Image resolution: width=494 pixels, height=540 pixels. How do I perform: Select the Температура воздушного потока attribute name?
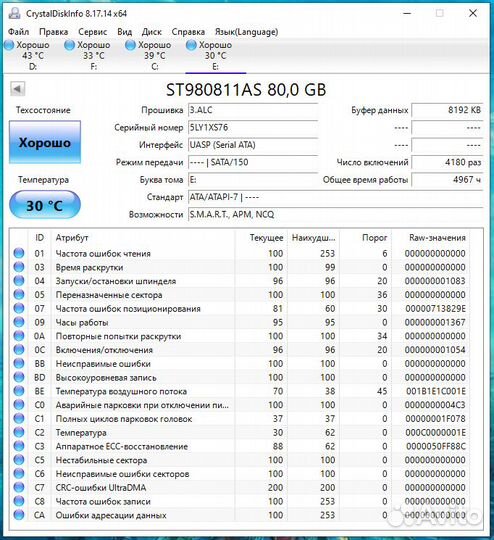point(121,392)
